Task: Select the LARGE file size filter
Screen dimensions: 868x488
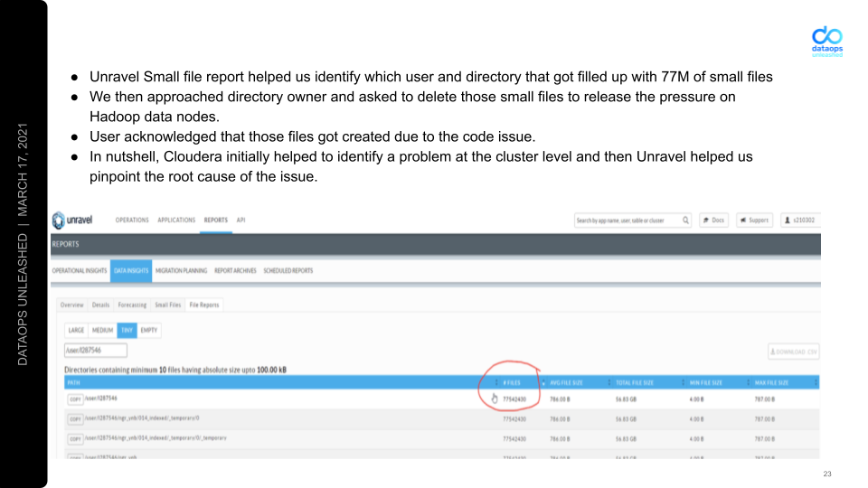Action: coord(76,331)
